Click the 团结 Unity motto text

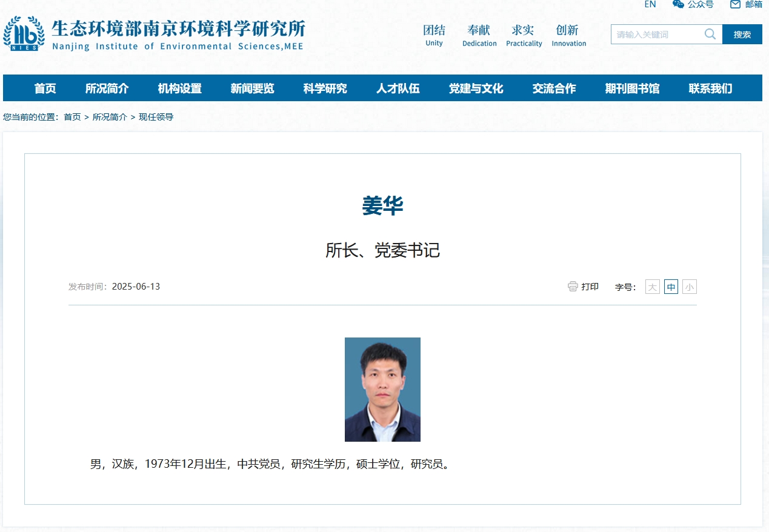(x=434, y=35)
